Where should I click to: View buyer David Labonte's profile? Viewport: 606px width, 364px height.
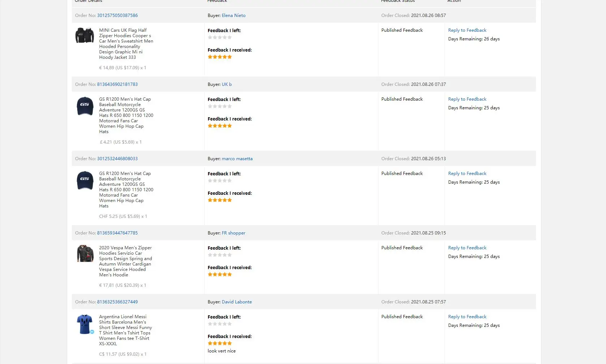click(x=237, y=302)
